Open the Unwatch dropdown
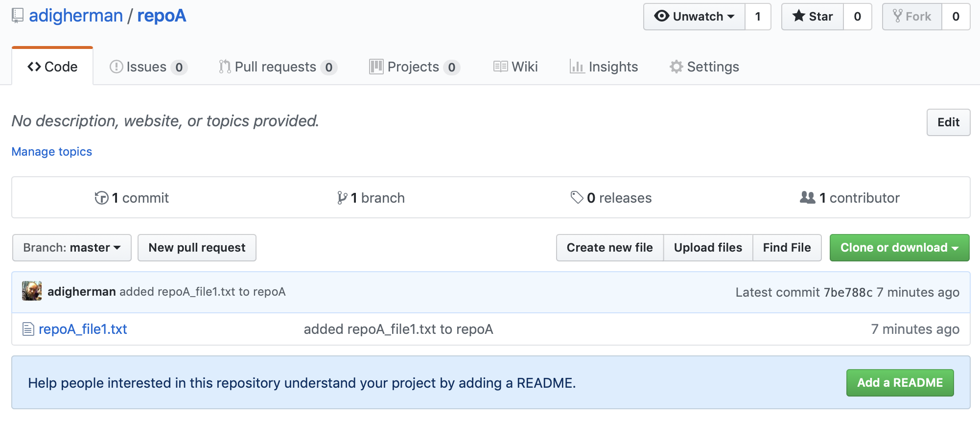The width and height of the screenshot is (980, 421). [695, 17]
